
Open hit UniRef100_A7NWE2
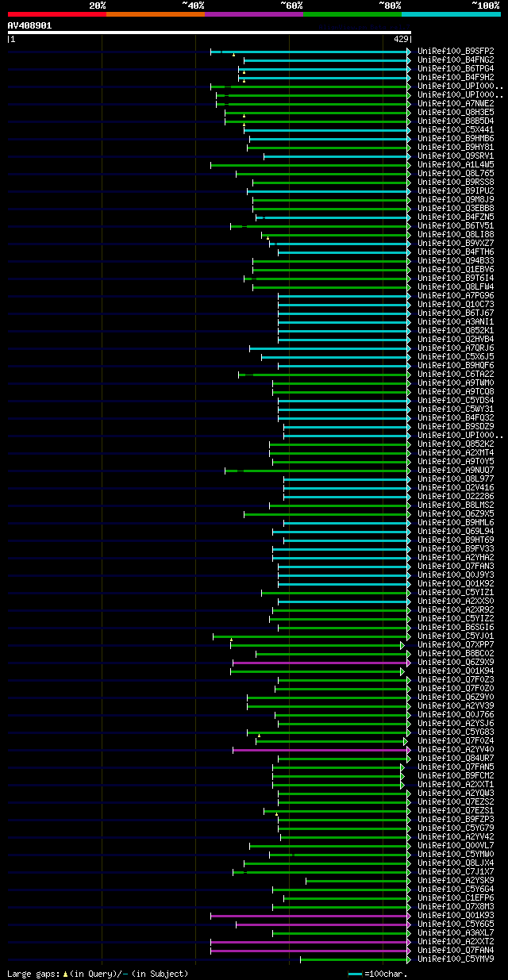(456, 103)
